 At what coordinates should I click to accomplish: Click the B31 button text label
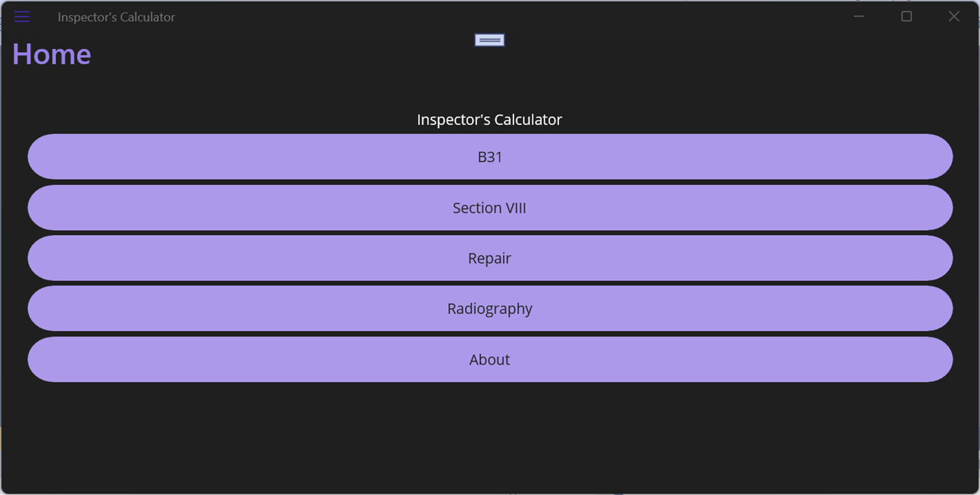click(x=490, y=156)
